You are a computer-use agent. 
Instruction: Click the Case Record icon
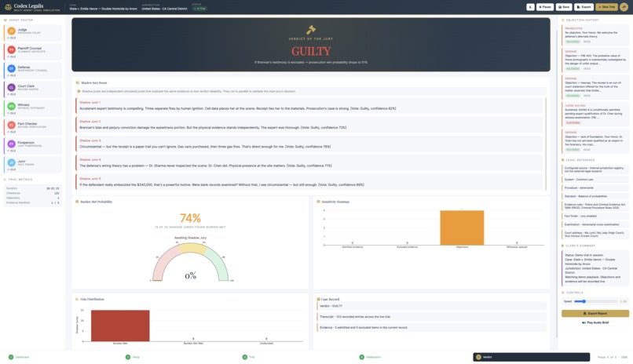(318, 299)
